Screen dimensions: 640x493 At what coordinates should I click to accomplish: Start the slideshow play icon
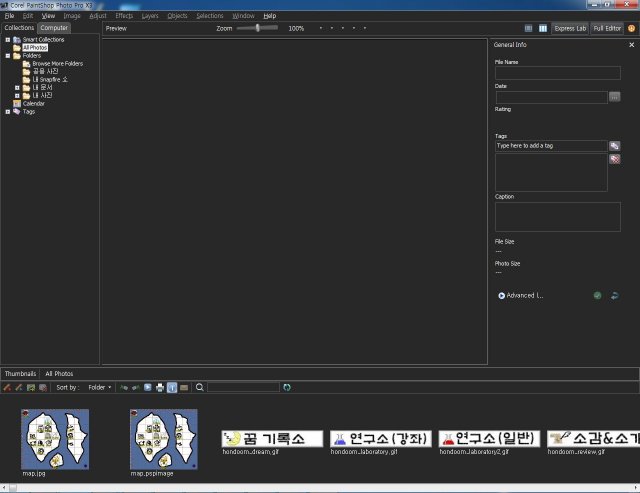(x=148, y=387)
